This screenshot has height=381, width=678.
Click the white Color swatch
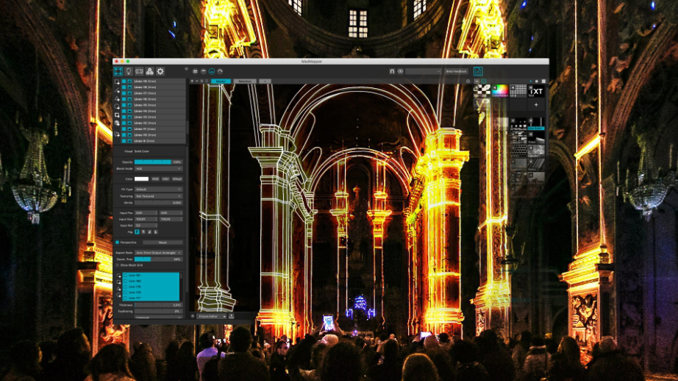click(x=141, y=179)
